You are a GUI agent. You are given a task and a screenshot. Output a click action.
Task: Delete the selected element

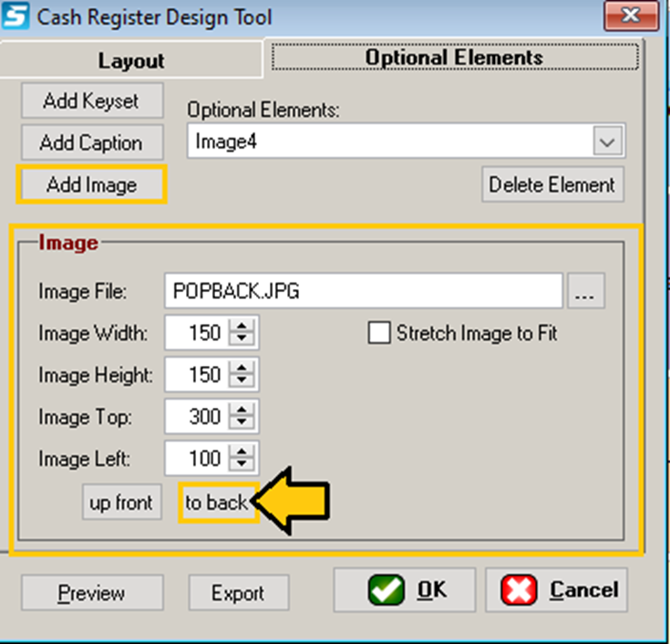pyautogui.click(x=552, y=184)
